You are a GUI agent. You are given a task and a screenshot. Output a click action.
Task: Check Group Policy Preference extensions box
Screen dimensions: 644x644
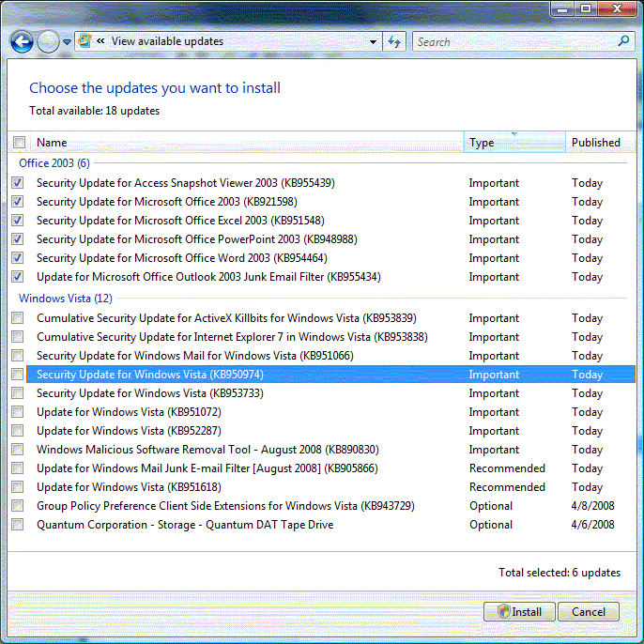tap(18, 506)
